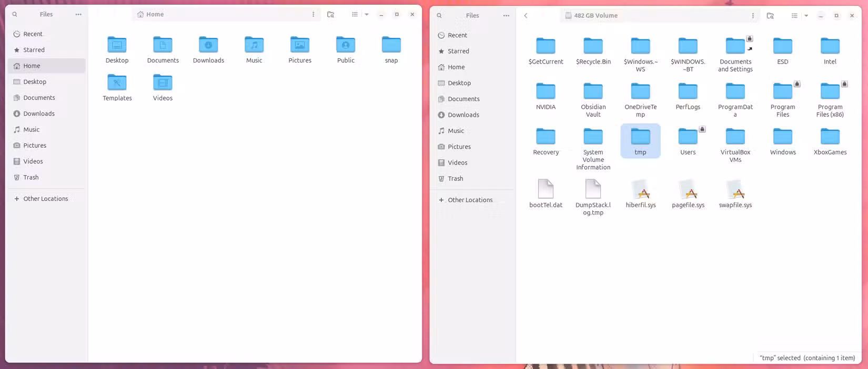Open main menu dots in left Files sidebar
This screenshot has height=369, width=868.
click(78, 15)
